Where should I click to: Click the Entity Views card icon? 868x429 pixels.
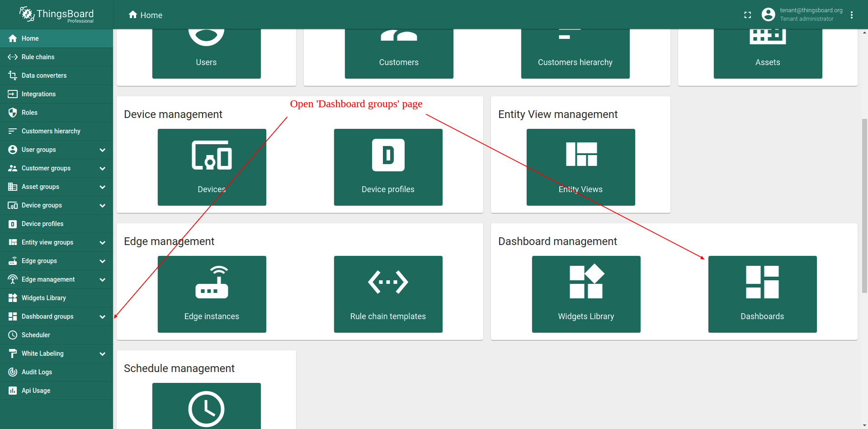581,154
